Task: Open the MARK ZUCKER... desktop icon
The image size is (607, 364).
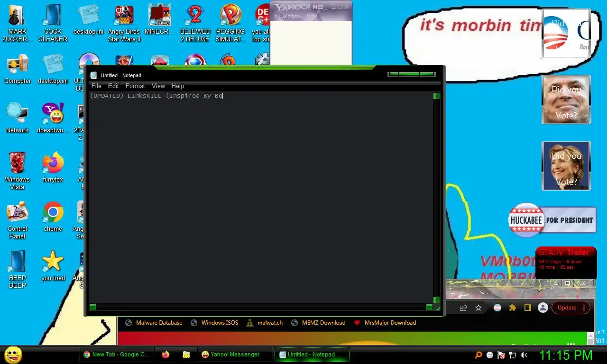Action: (18, 24)
